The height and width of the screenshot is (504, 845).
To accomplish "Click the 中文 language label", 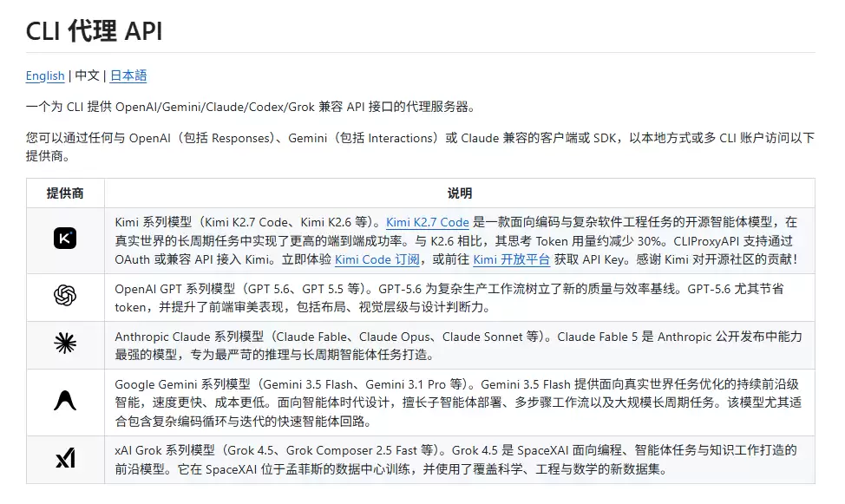I will (x=87, y=76).
